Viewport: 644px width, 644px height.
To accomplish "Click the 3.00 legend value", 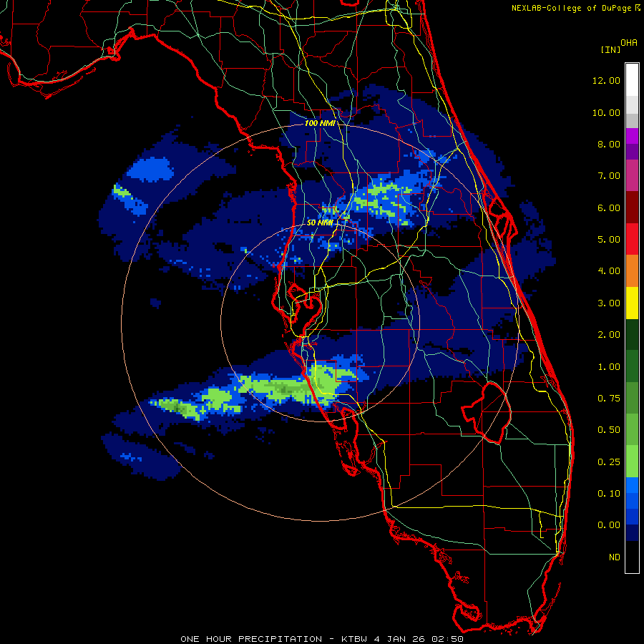I will pos(609,303).
